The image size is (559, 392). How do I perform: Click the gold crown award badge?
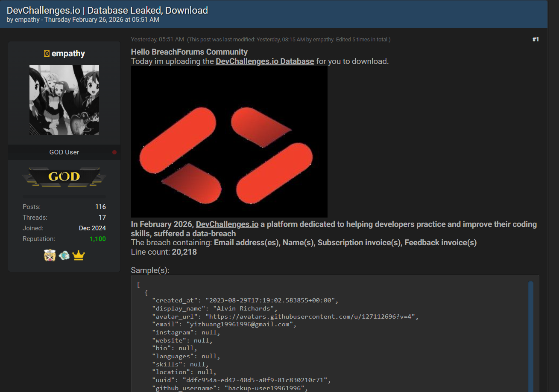click(x=79, y=256)
